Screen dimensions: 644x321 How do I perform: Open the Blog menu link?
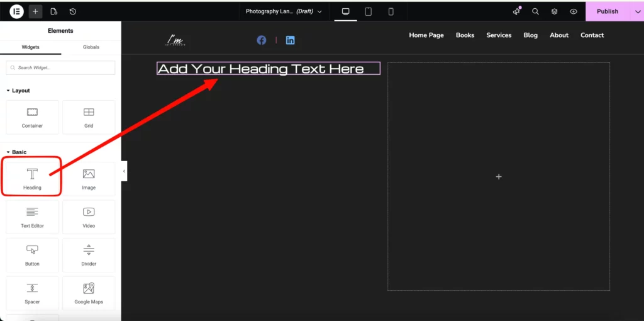click(x=531, y=35)
